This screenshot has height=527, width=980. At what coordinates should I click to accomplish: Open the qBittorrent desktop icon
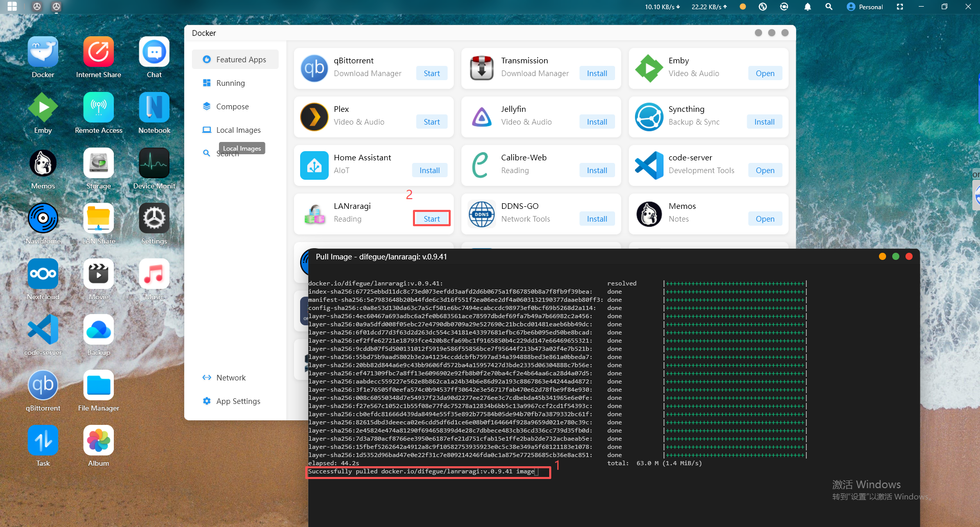[x=43, y=386]
